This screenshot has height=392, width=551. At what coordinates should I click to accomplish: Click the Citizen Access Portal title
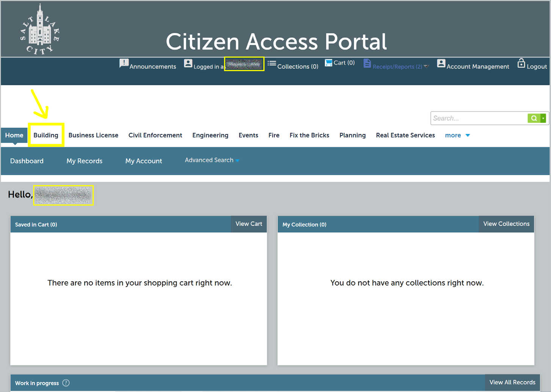point(276,41)
